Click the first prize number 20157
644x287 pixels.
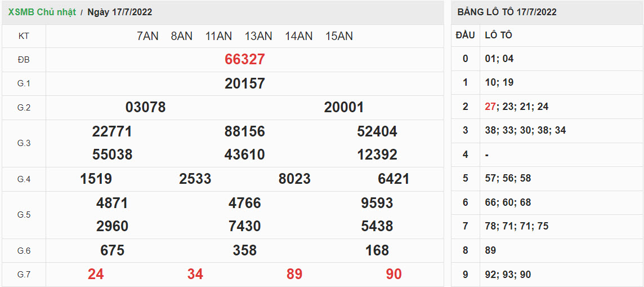[244, 83]
